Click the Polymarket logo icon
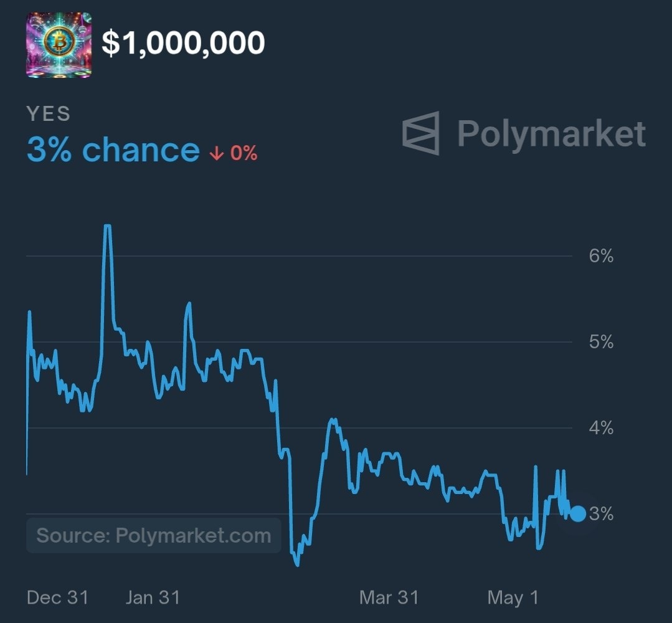Viewport: 672px width, 623px height. (x=421, y=133)
